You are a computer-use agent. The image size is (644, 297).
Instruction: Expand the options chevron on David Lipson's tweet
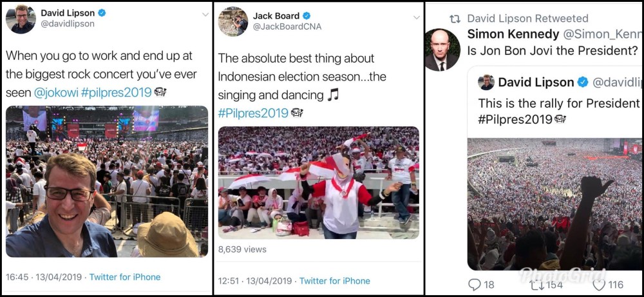pyautogui.click(x=205, y=15)
